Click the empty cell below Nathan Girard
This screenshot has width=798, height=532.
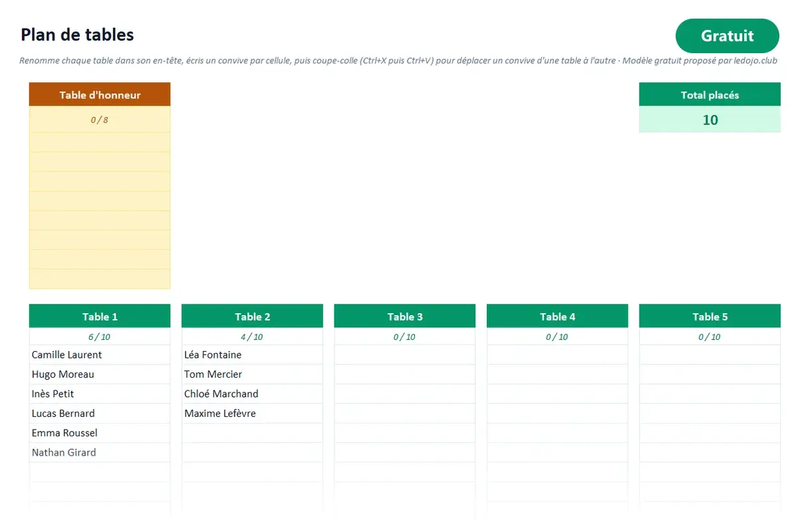pyautogui.click(x=100, y=472)
